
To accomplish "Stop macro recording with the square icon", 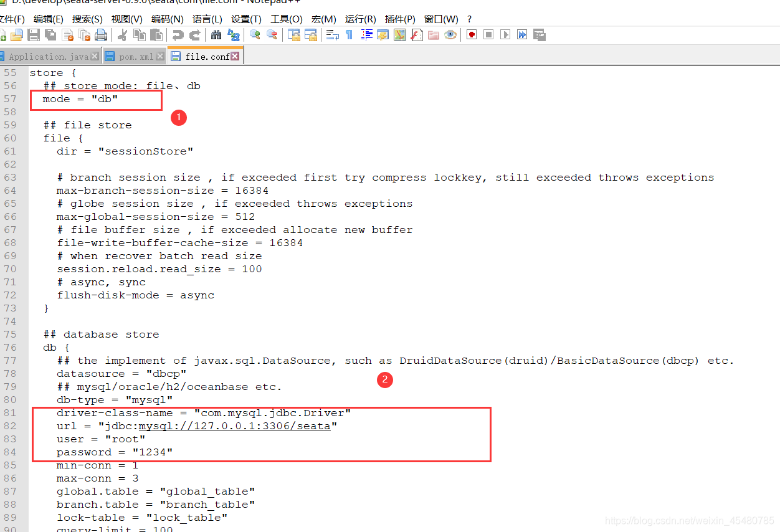I will pos(488,35).
